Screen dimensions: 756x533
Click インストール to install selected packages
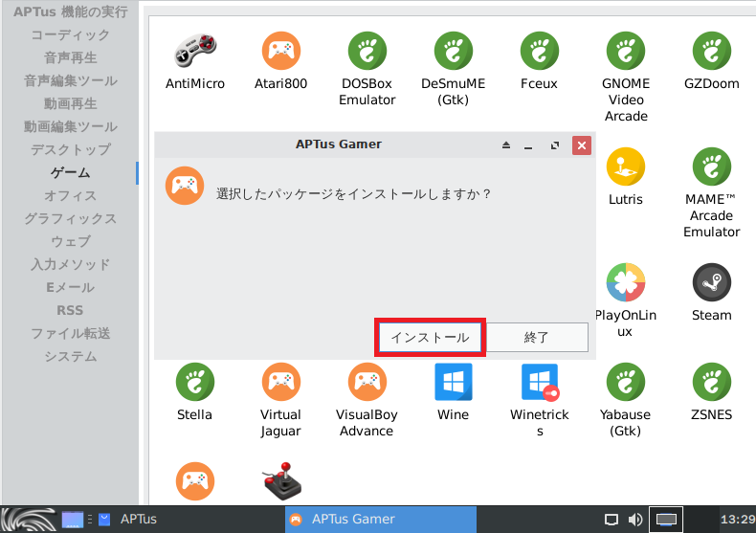pyautogui.click(x=430, y=338)
